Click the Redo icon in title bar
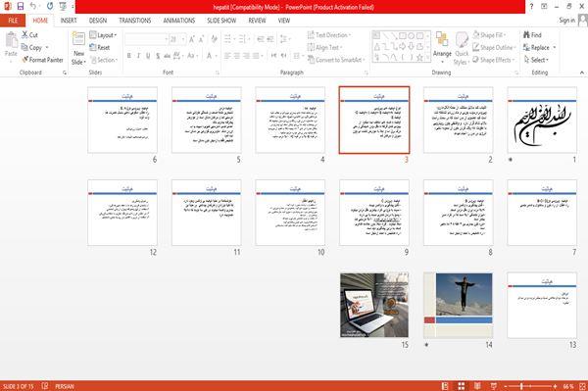This screenshot has width=588, height=391. coord(50,6)
